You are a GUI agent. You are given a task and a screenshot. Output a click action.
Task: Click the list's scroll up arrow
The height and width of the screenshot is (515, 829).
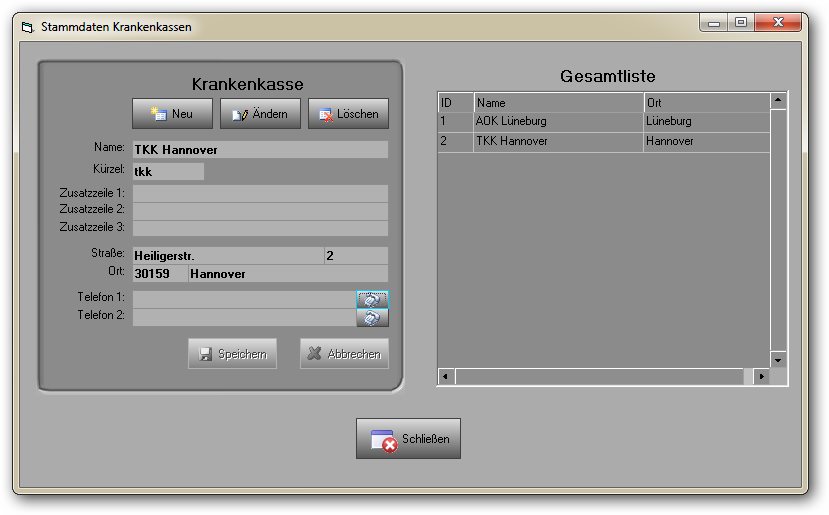(778, 100)
